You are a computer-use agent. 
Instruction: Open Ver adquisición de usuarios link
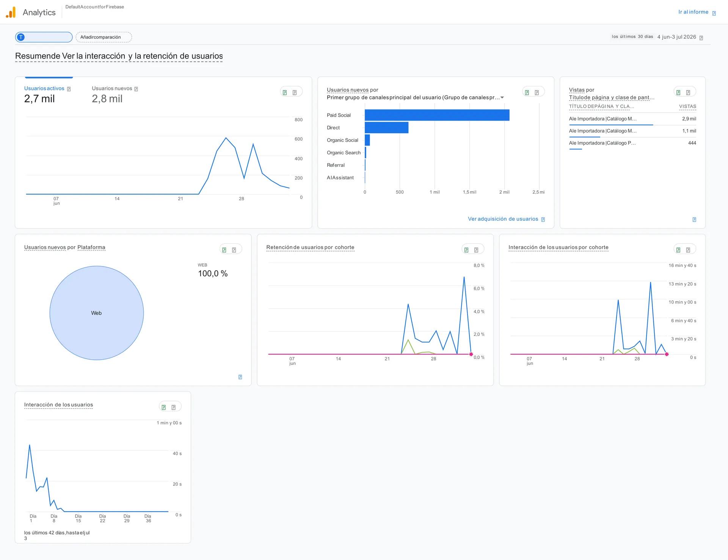[x=503, y=219]
